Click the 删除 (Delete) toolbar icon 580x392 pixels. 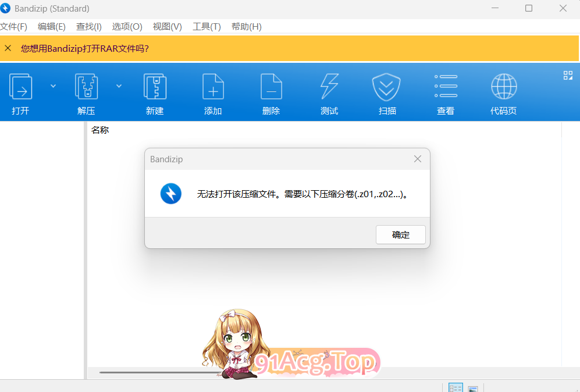271,87
